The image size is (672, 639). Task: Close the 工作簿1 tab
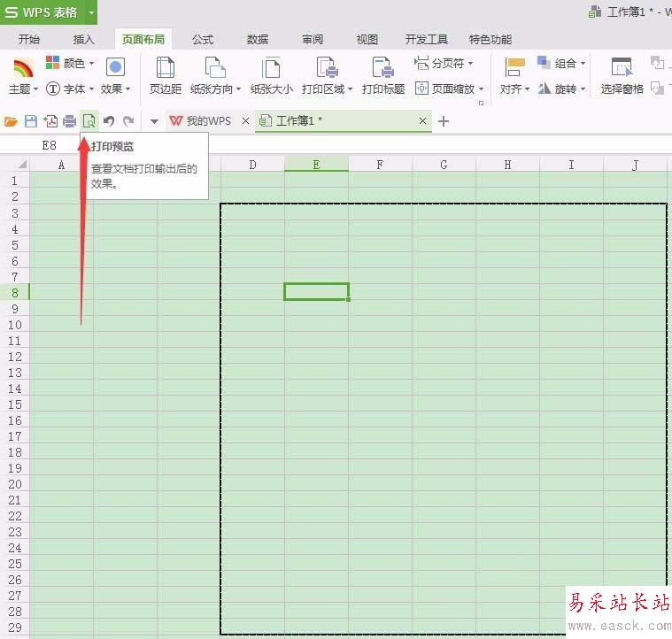point(422,121)
